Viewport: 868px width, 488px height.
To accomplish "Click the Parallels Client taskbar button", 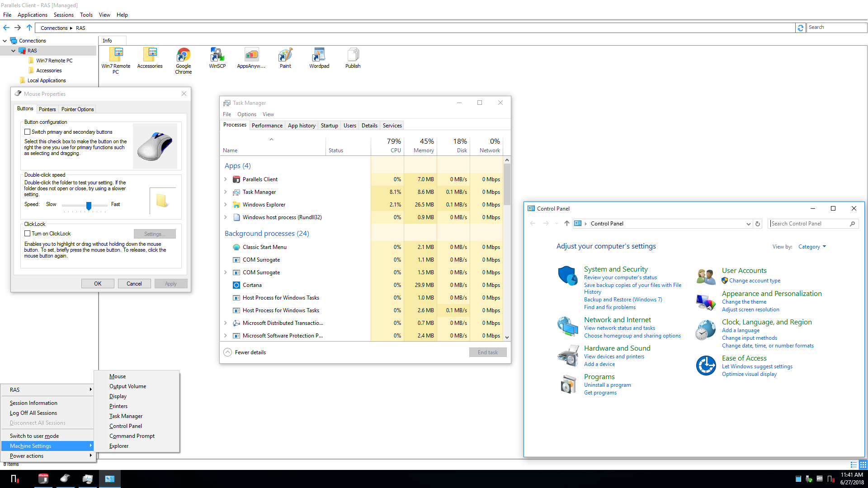I will (43, 479).
